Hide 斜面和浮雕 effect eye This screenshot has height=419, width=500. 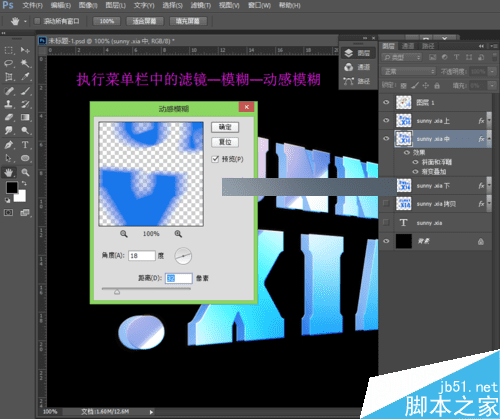[x=415, y=162]
